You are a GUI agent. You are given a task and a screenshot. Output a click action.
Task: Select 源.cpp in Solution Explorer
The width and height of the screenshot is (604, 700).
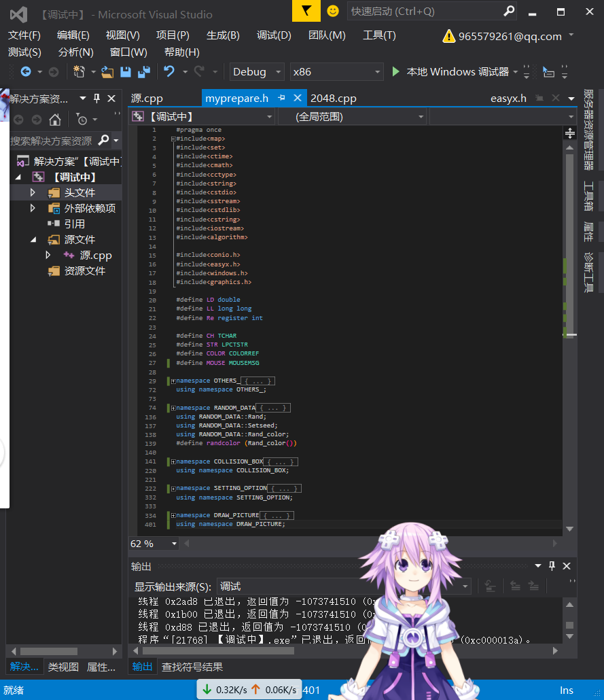click(x=95, y=256)
